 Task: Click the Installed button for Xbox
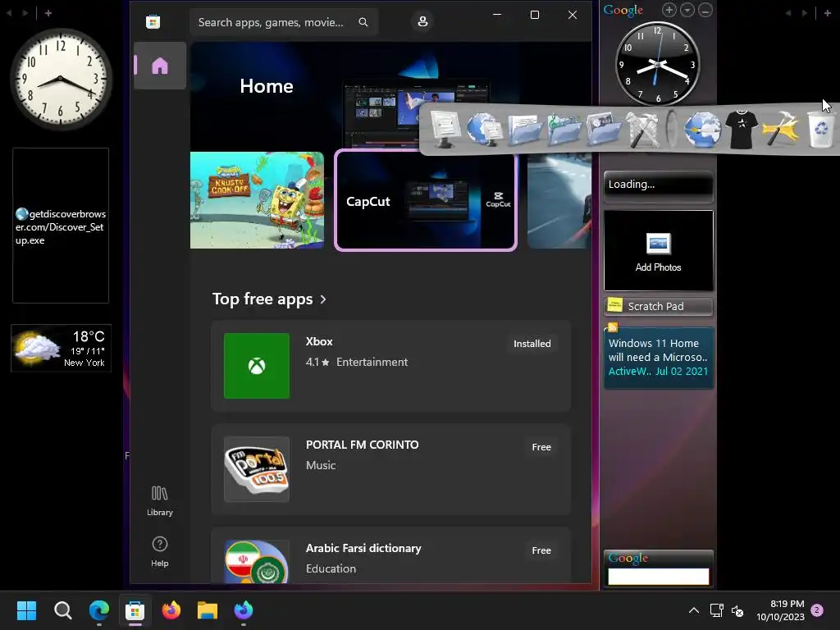coord(532,344)
